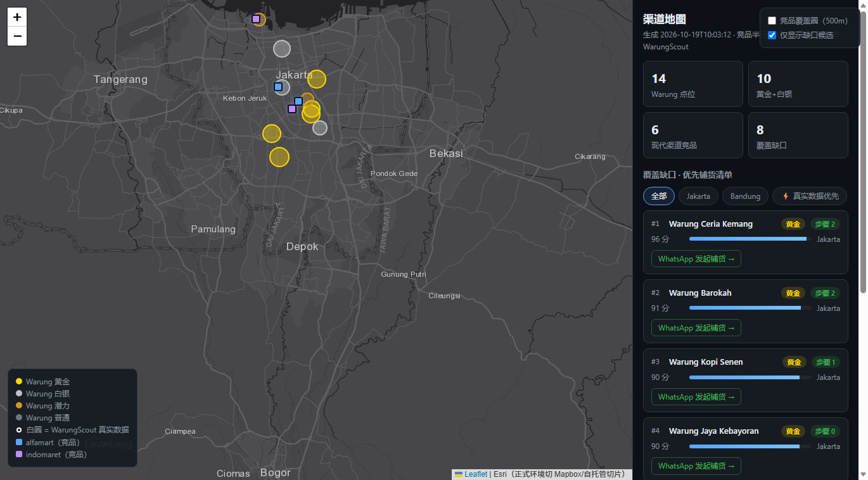Screen dimensions: 868x480
Task: Click the flag icon beside Leaflet attribution
Action: [459, 474]
